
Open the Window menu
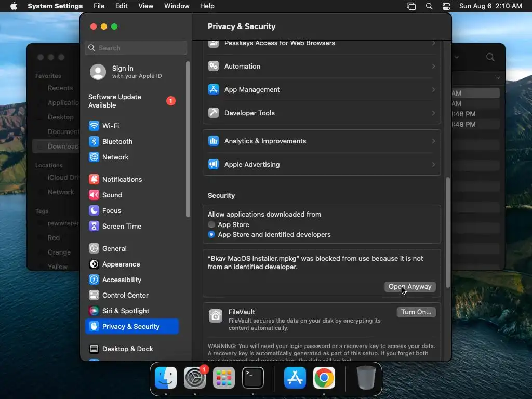click(177, 6)
